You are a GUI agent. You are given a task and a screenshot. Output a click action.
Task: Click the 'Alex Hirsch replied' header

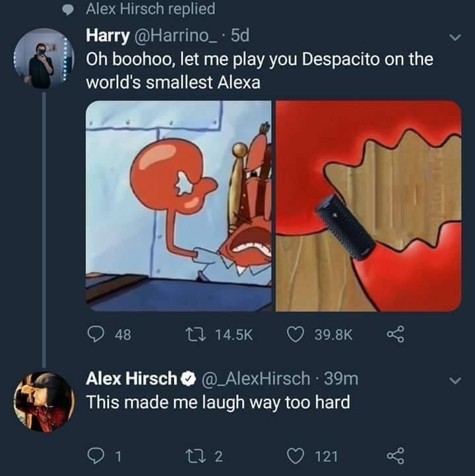(150, 9)
